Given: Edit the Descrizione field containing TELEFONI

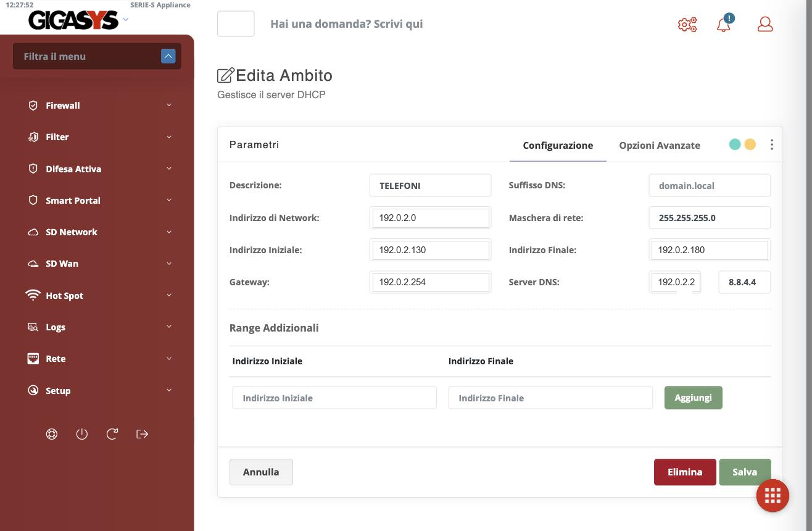Looking at the screenshot, I should pyautogui.click(x=430, y=185).
